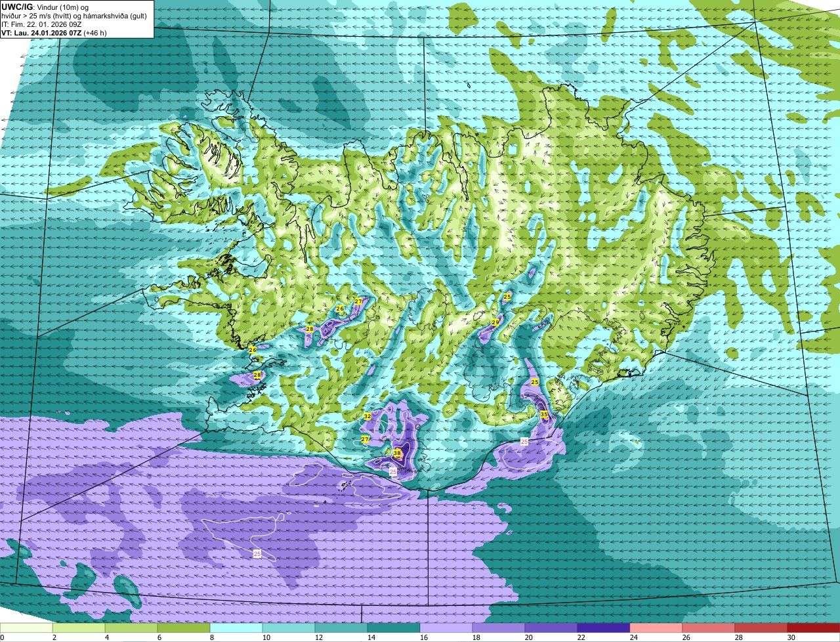840x642 pixels.
Task: Select the 'VT: Lau. 24.01.2026 07Z (+46 h)' line
Action: 54,33
